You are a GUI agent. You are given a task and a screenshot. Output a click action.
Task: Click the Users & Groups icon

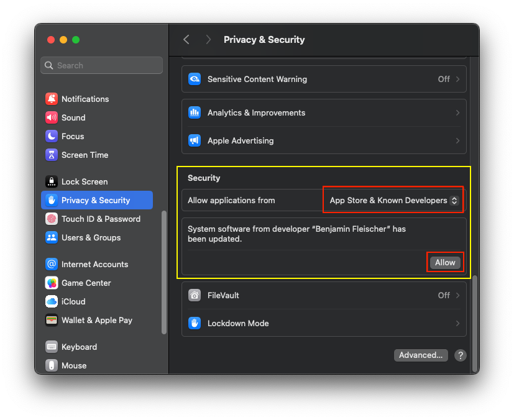(52, 237)
